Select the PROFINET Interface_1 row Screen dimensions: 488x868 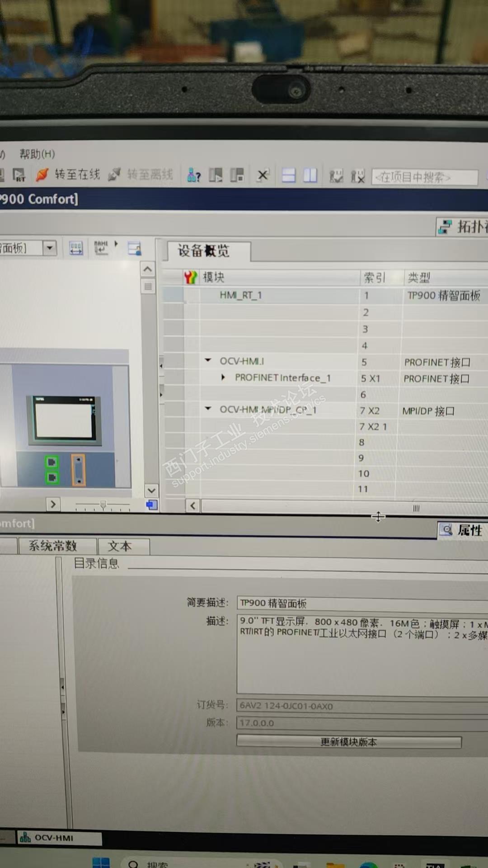tap(325, 378)
